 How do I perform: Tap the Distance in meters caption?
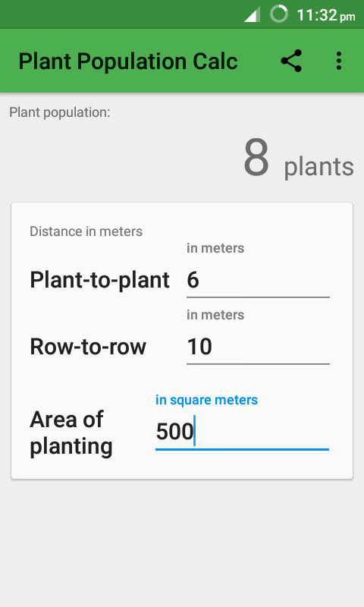coord(86,231)
